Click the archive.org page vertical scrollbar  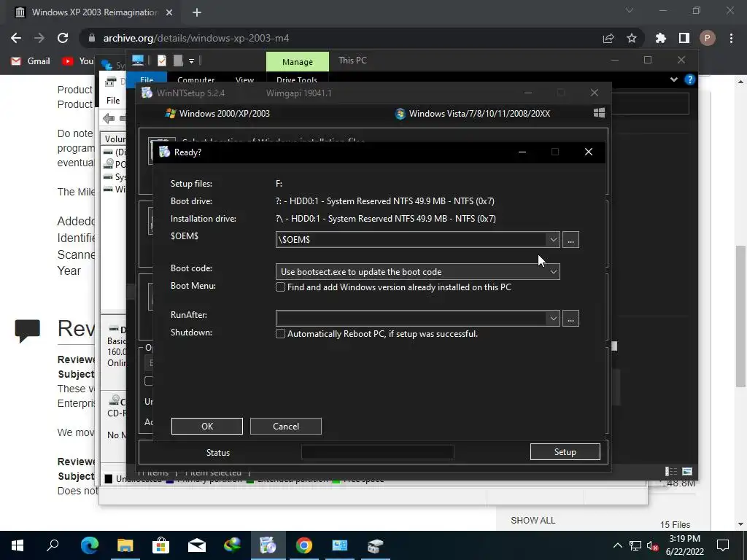coord(740,316)
